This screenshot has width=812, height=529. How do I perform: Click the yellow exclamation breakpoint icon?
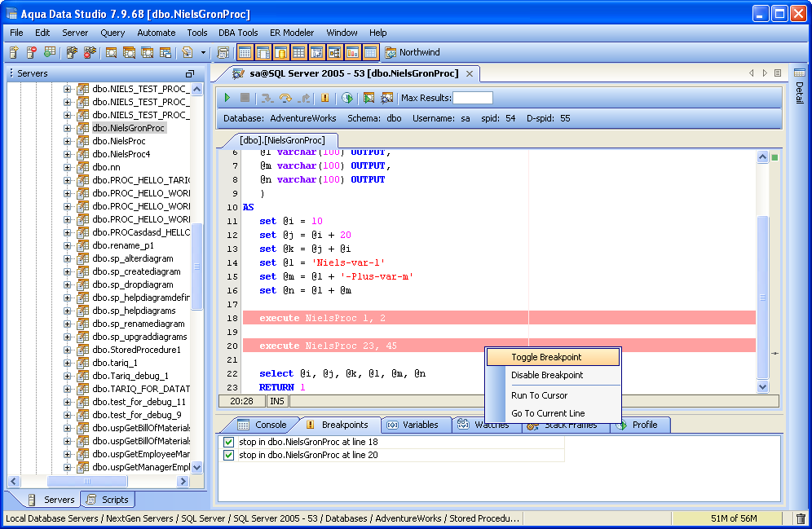325,98
